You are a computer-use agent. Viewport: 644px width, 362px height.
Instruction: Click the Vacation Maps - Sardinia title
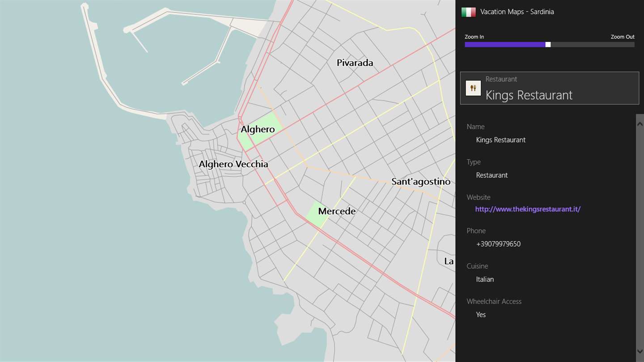point(517,12)
